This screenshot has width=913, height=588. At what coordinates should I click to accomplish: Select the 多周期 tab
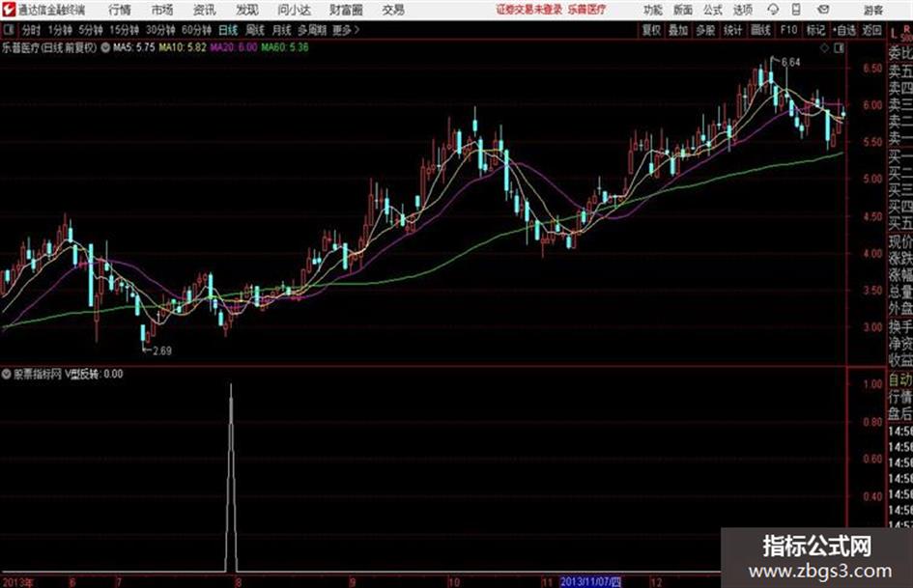pyautogui.click(x=312, y=30)
